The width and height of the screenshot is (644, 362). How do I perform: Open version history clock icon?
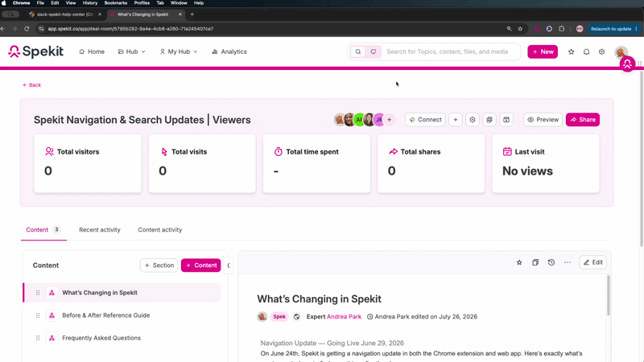[551, 262]
